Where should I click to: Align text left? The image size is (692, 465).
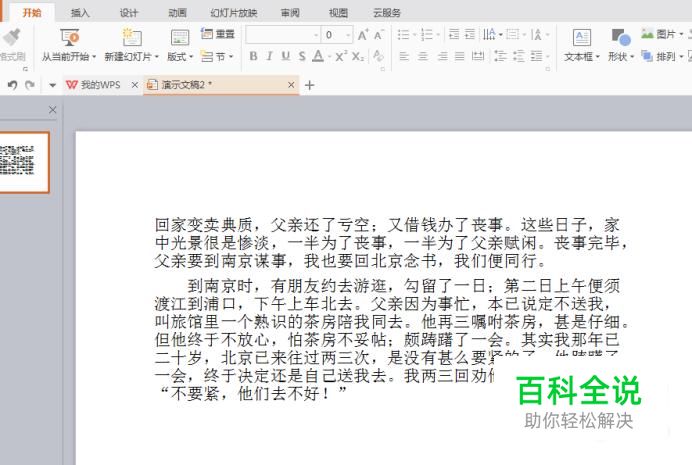point(404,56)
